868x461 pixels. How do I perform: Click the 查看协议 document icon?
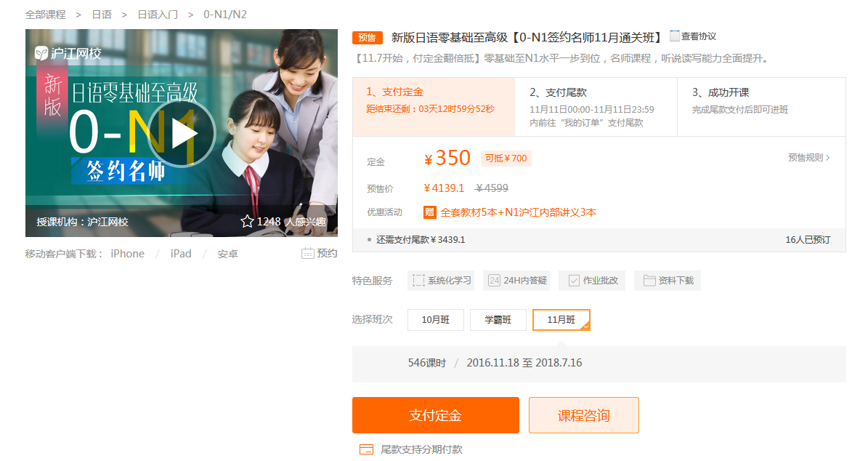[674, 36]
